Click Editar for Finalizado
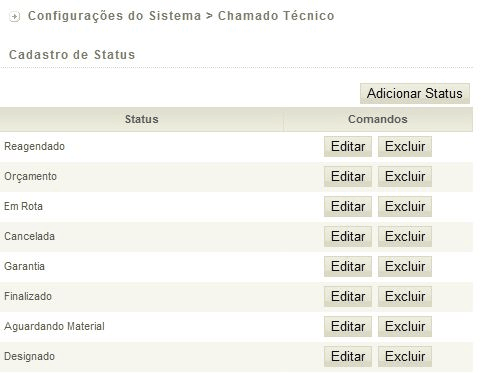 [348, 296]
